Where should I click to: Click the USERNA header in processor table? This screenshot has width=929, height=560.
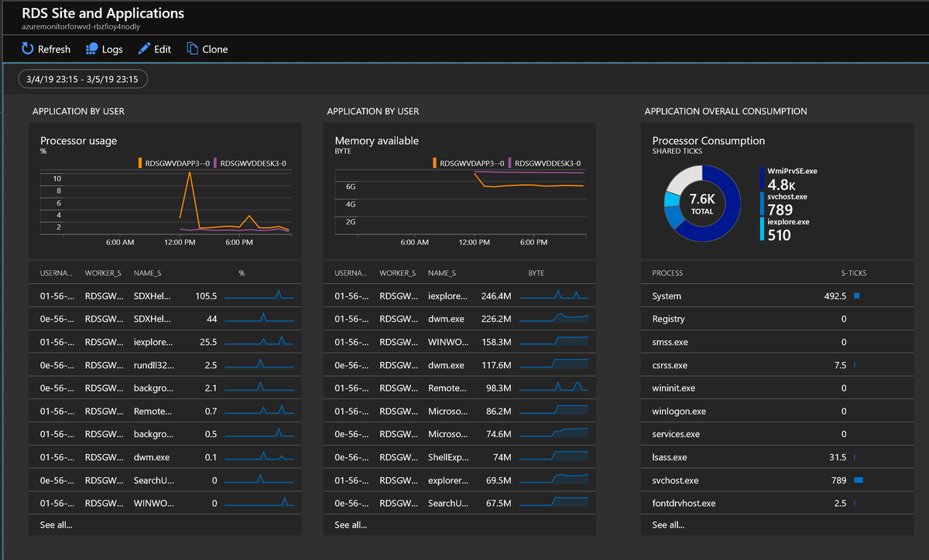click(57, 273)
